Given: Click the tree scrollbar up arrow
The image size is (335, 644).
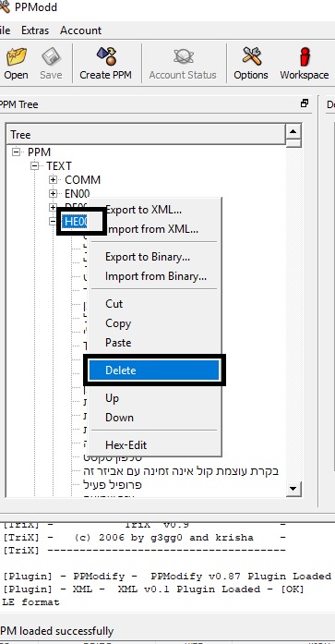Looking at the screenshot, I should pos(293,132).
